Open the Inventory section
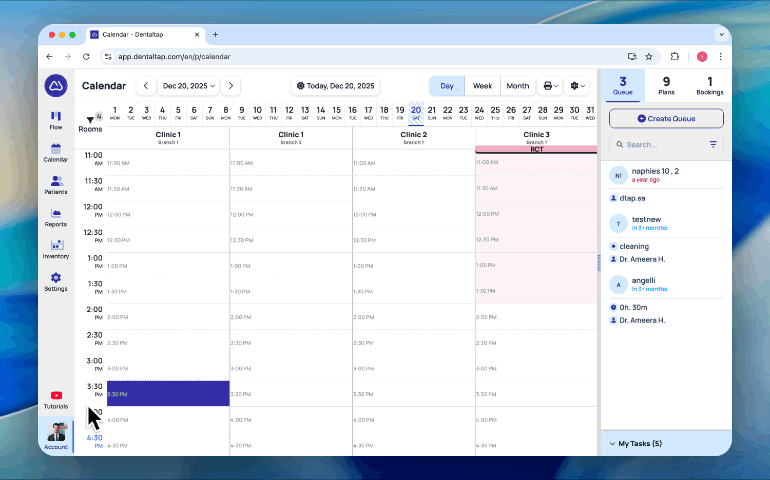Screen dimensions: 770x480 click(56, 249)
